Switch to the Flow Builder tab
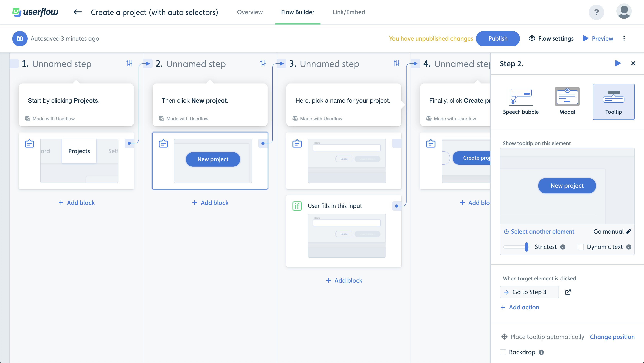Viewport: 644px width, 363px height. (297, 12)
